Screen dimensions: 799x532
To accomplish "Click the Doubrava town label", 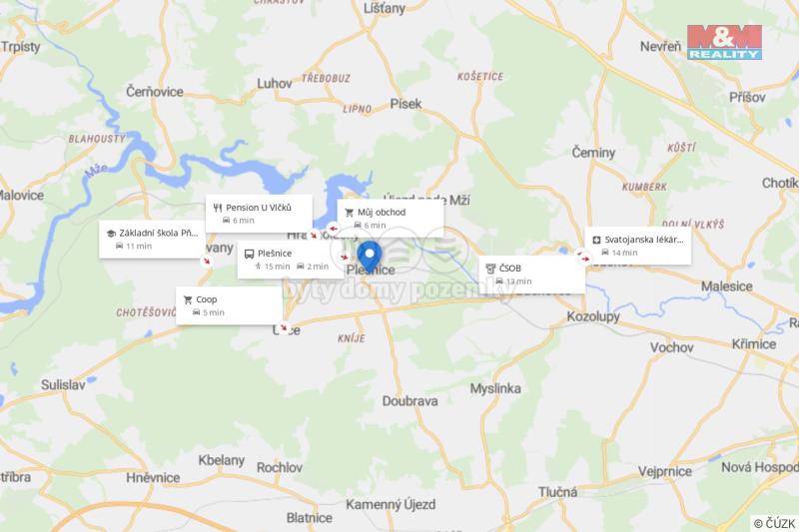I will click(x=409, y=401).
